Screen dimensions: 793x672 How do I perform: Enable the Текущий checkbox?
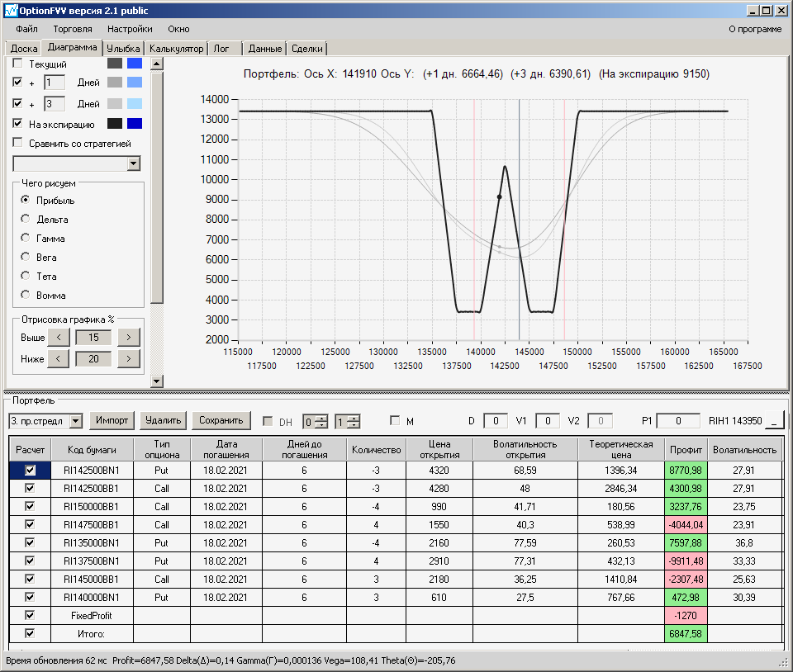18,64
